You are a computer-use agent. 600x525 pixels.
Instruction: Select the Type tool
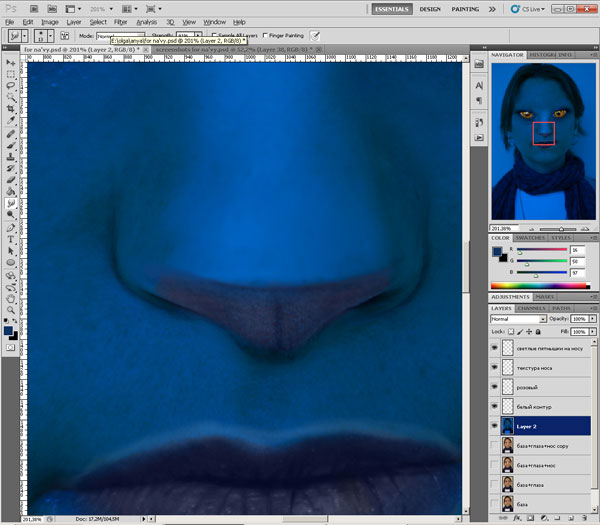tap(10, 239)
